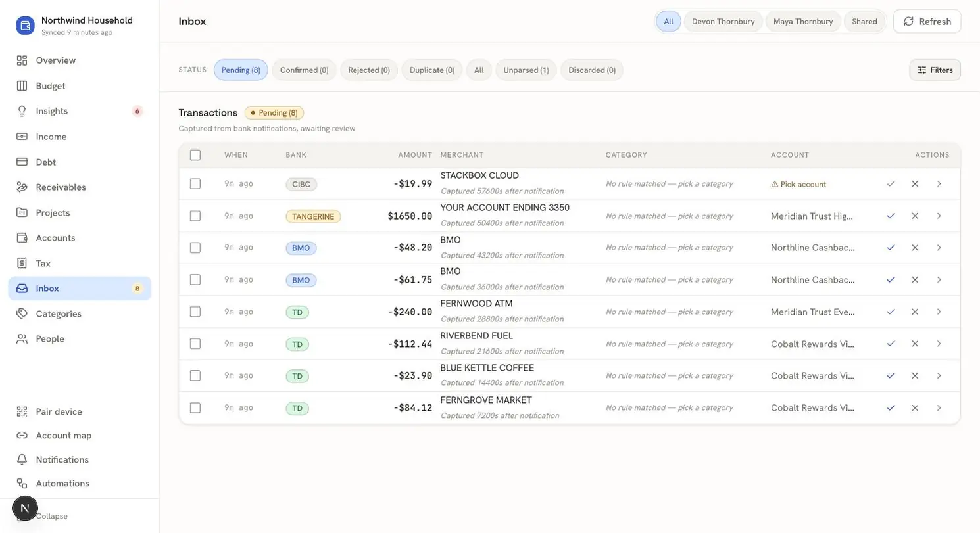Pick account for STACKBOX CLOUD transaction
This screenshot has height=533, width=980.
tap(798, 184)
